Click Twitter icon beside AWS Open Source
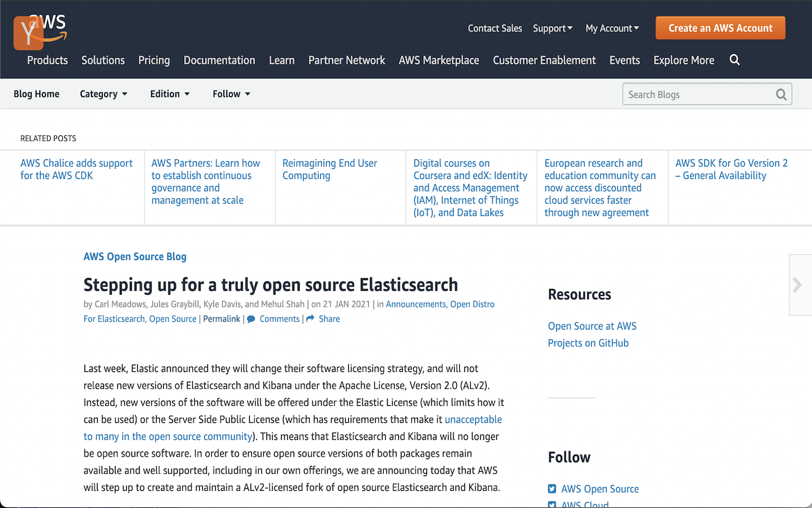812x508 pixels. pos(552,489)
